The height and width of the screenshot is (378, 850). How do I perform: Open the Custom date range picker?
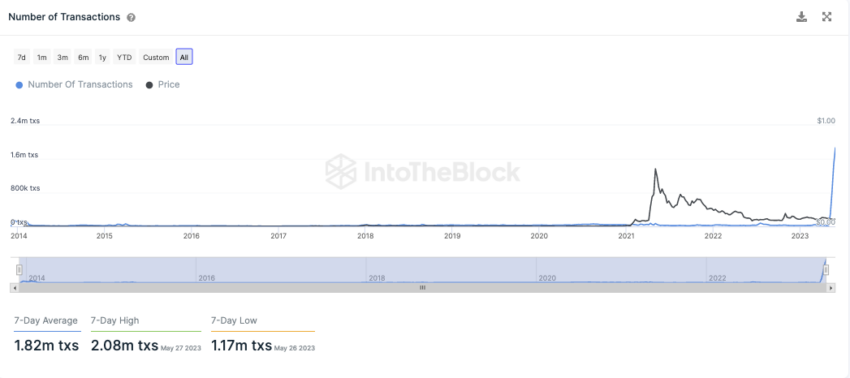pos(156,57)
